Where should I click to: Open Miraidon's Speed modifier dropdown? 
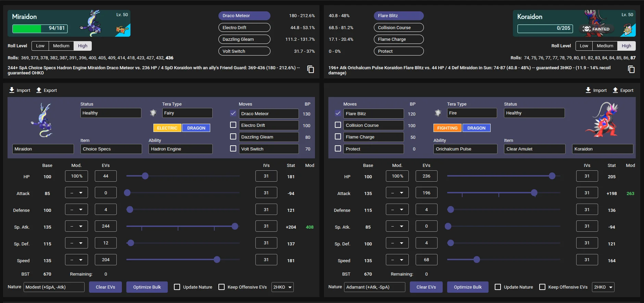coord(76,260)
